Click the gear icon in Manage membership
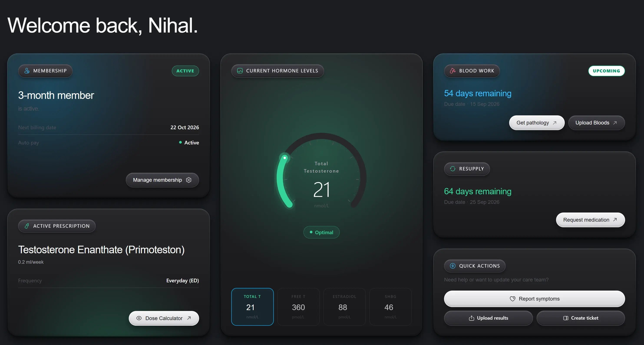644x345 pixels. (189, 180)
